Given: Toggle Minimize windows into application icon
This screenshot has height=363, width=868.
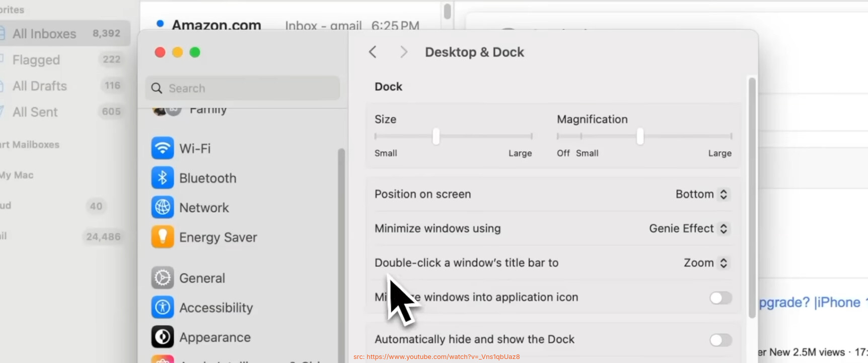Looking at the screenshot, I should coord(720,298).
